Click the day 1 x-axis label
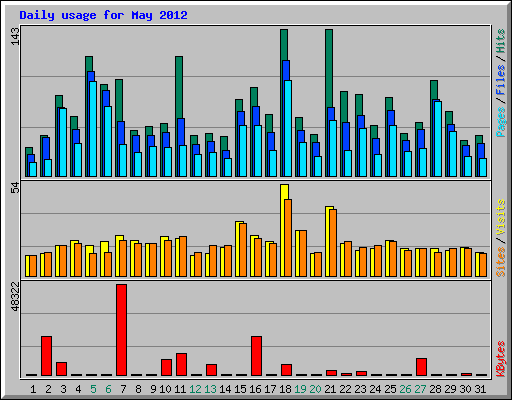This screenshot has width=512, height=400. pos(33,389)
